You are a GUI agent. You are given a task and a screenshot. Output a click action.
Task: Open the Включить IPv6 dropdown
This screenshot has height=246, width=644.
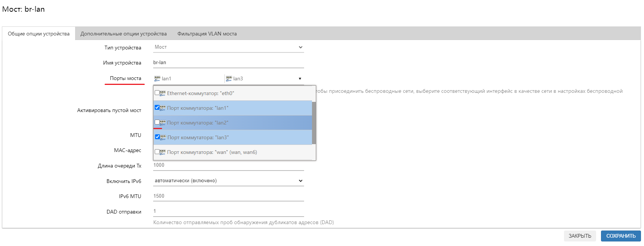pos(228,181)
